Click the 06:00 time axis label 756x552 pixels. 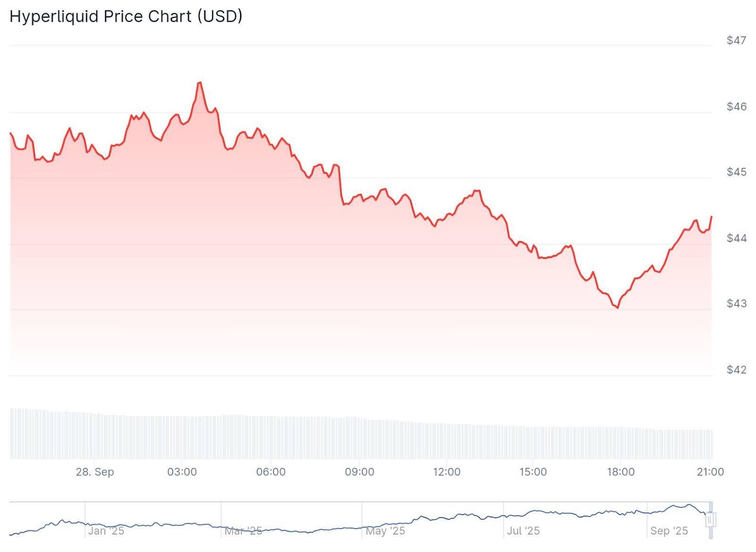(x=271, y=472)
